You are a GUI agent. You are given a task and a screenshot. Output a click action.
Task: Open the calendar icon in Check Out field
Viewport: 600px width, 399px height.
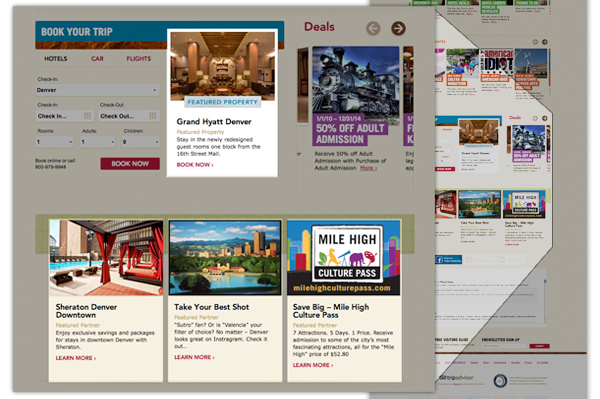click(153, 116)
